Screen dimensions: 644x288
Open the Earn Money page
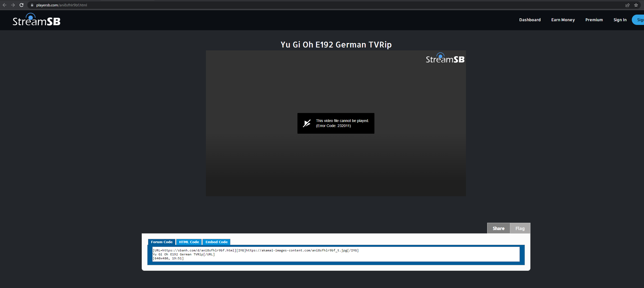(x=563, y=20)
